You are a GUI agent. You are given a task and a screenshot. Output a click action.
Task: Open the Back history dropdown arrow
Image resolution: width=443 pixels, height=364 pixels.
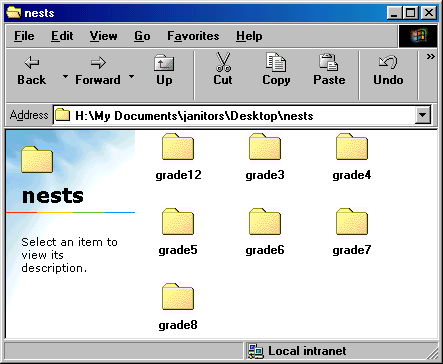(x=65, y=77)
